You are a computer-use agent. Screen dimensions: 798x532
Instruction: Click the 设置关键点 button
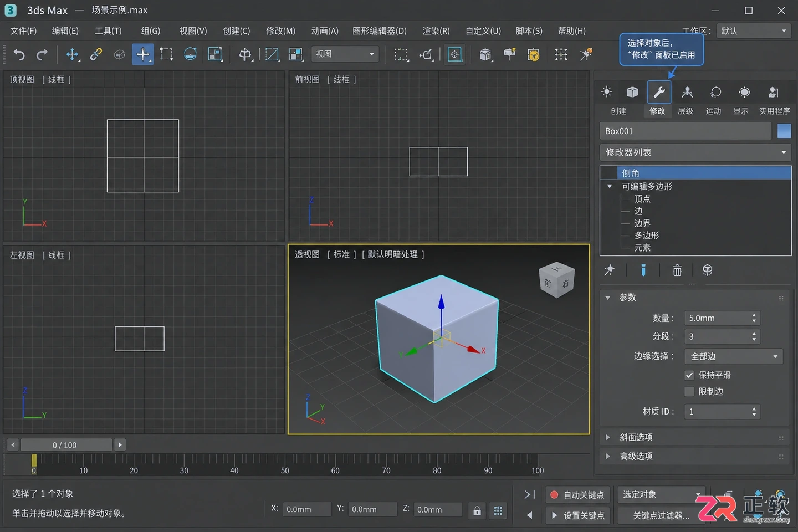577,516
